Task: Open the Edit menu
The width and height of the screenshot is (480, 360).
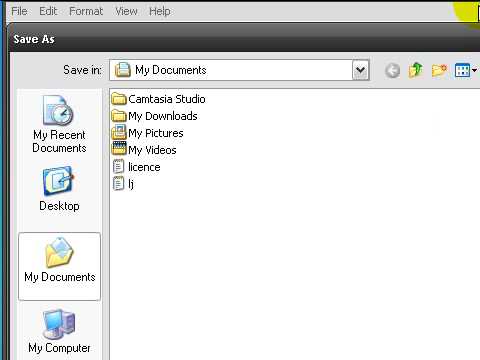Action: click(x=48, y=11)
